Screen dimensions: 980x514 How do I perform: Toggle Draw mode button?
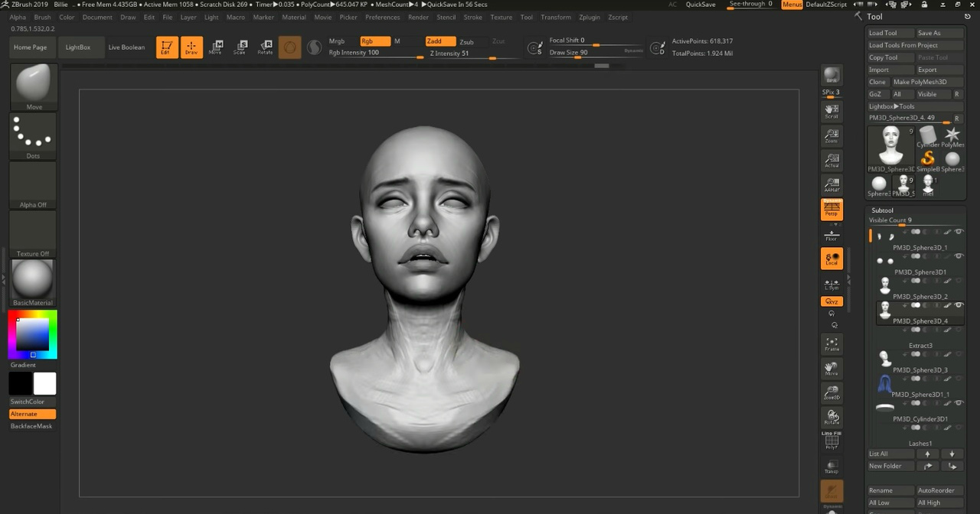tap(191, 47)
